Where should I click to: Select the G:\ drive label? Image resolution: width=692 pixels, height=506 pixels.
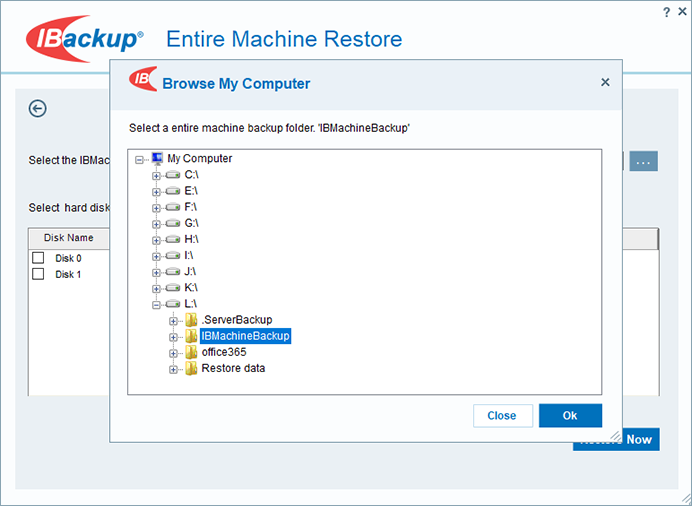192,223
